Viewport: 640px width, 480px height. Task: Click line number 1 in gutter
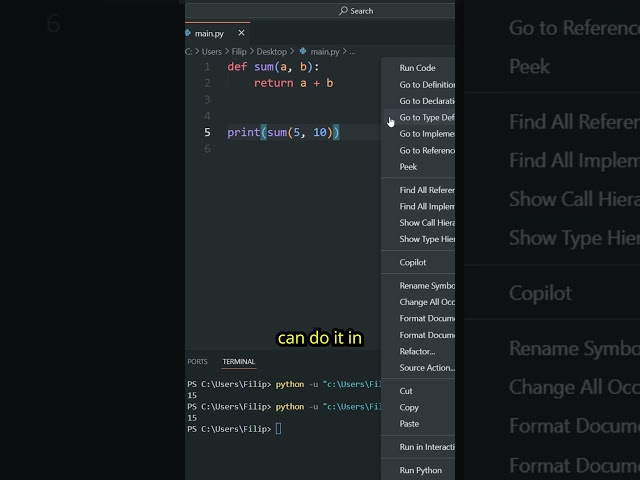tap(207, 67)
